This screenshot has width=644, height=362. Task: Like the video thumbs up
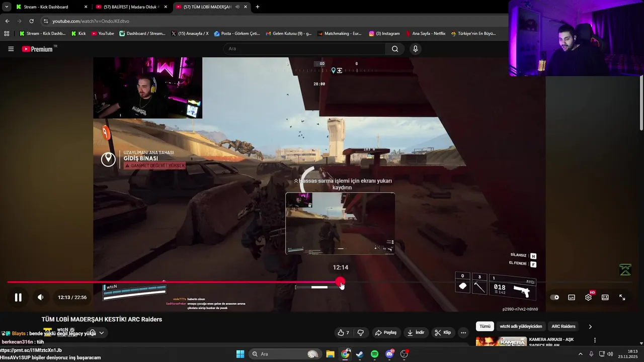343,332
